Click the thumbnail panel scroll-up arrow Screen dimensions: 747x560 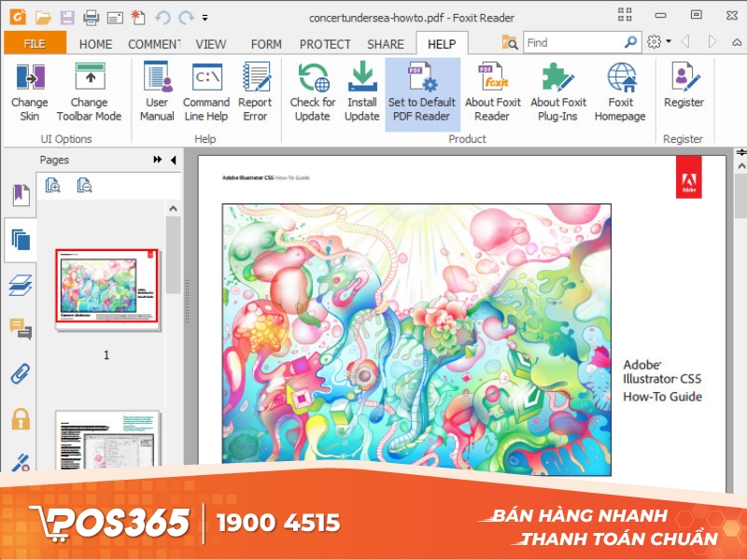click(174, 208)
